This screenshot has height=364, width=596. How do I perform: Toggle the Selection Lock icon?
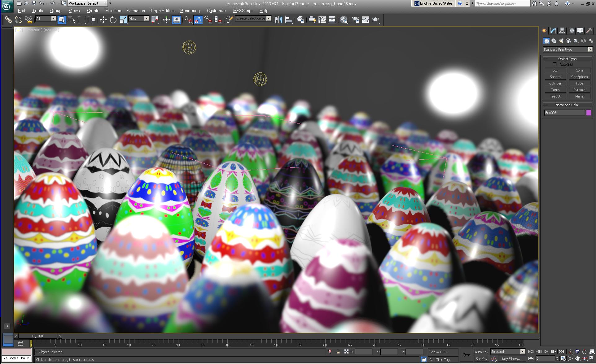coord(338,352)
